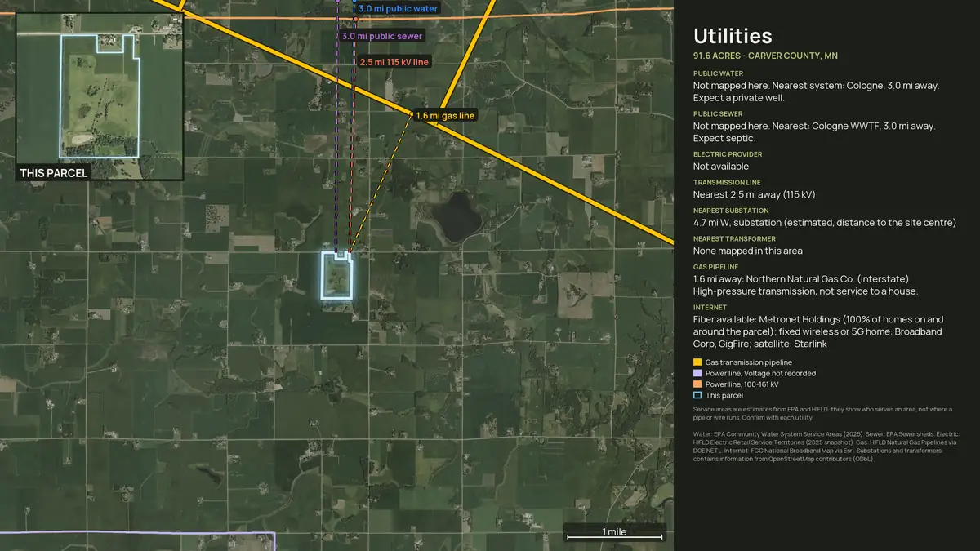Click the '3.0 mi public water' map label

tap(398, 8)
